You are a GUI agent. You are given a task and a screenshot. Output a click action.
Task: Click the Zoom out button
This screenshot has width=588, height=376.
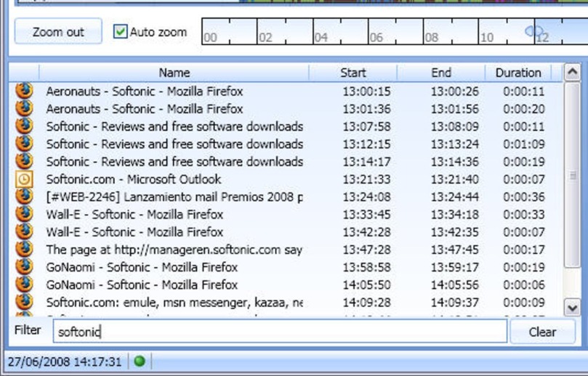[x=58, y=31]
